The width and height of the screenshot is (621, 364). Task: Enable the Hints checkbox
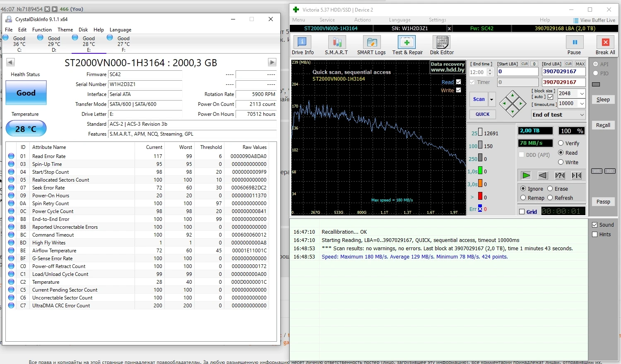pos(595,234)
